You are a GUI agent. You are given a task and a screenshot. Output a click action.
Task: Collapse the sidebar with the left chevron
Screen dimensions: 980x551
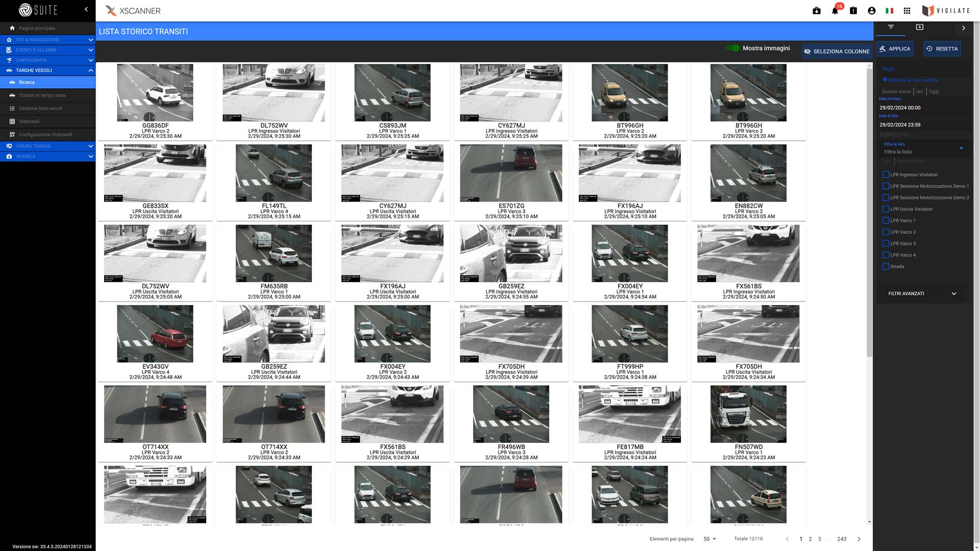[86, 9]
